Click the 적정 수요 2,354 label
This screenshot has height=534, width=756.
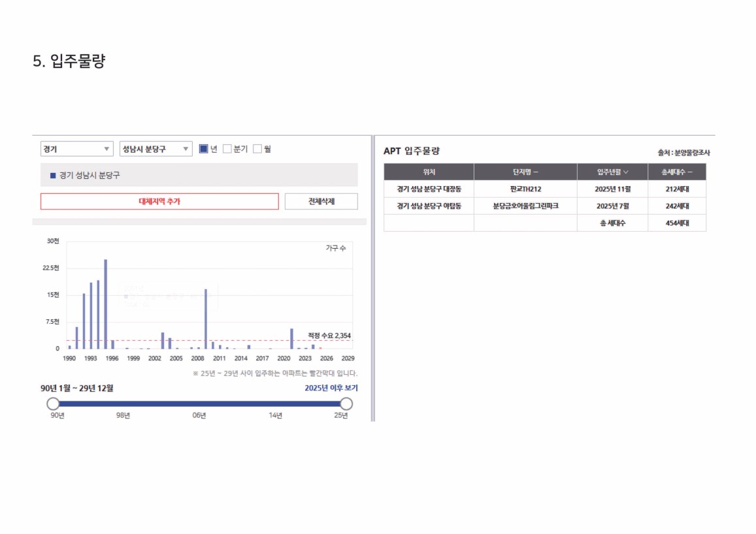pos(329,336)
